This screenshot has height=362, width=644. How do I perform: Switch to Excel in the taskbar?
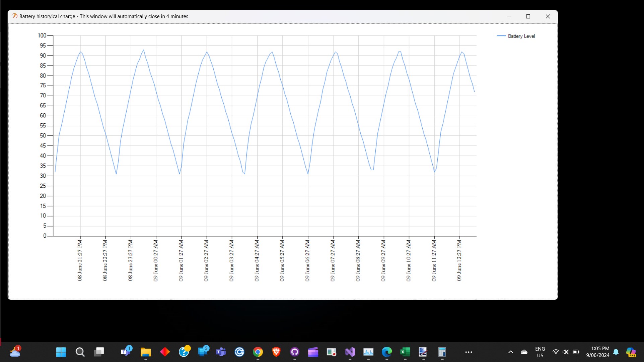(405, 352)
